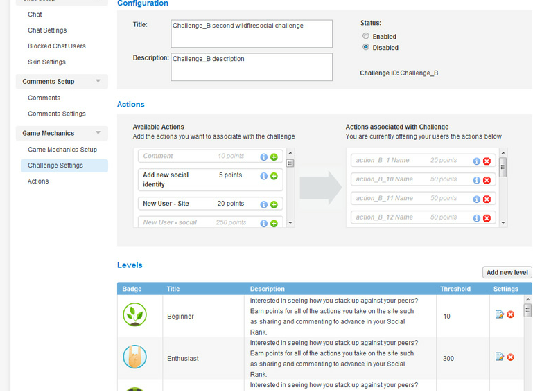Click Settings column header
This screenshot has width=533, height=392.
click(506, 289)
